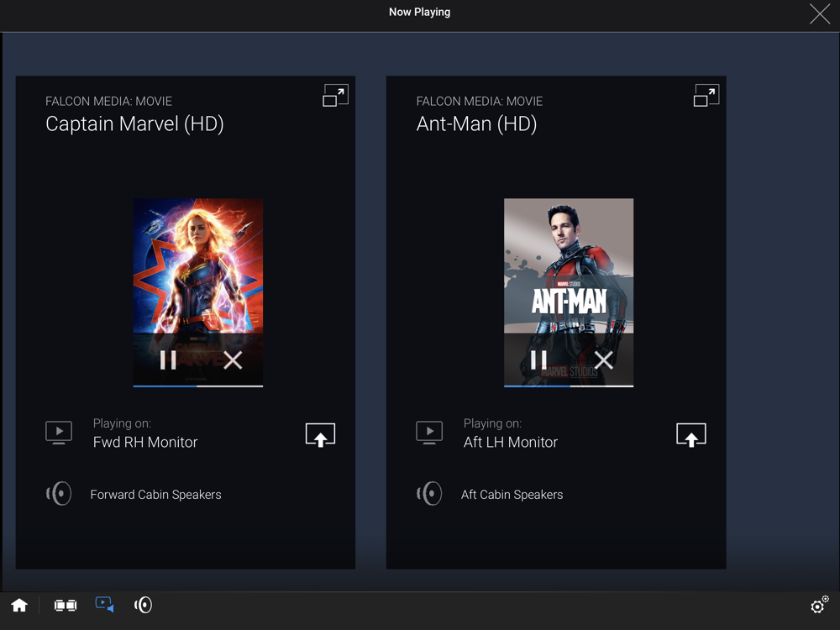Close the Now Playing screen

820,14
